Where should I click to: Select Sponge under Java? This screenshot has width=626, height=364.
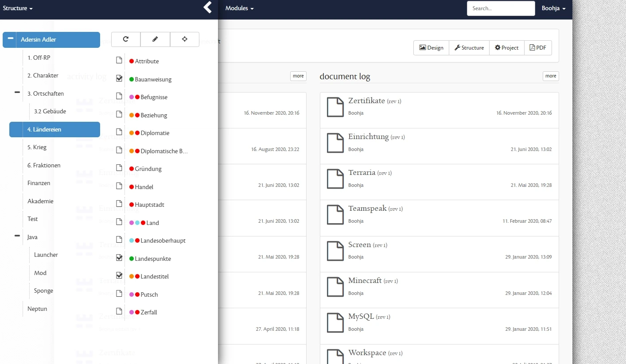coord(43,291)
